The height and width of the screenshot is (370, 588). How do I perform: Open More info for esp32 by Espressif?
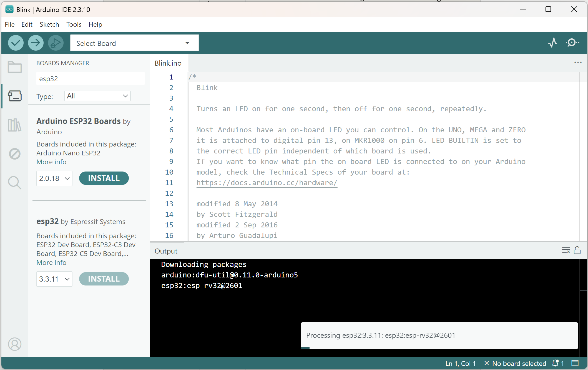tap(51, 263)
